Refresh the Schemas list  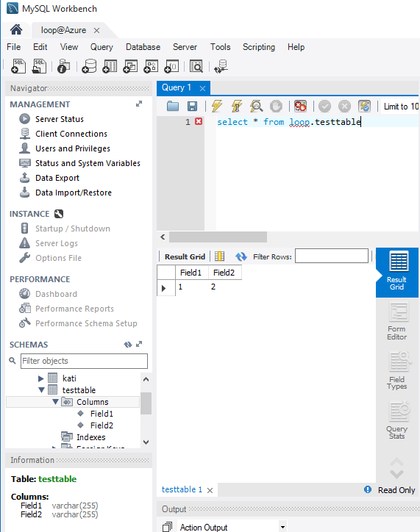[x=128, y=345]
